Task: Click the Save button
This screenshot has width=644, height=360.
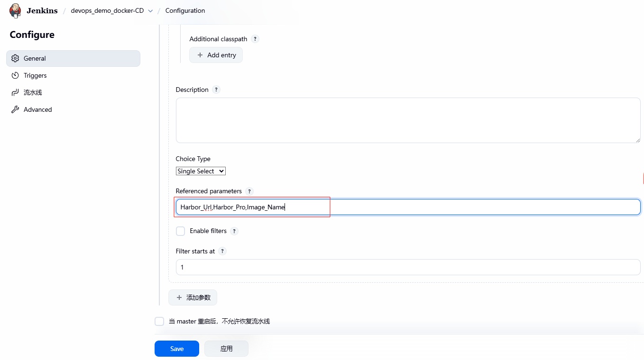Action: [x=176, y=349]
